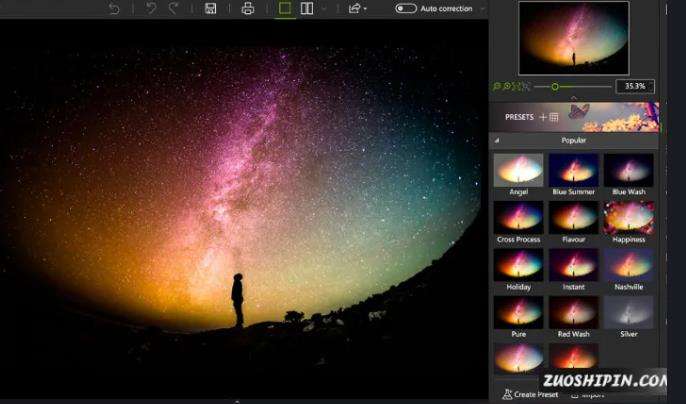Apply the Cross Process preset

click(518, 222)
